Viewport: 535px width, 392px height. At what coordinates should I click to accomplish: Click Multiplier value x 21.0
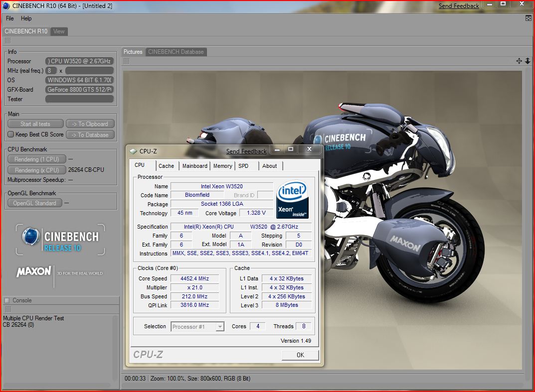tap(194, 288)
